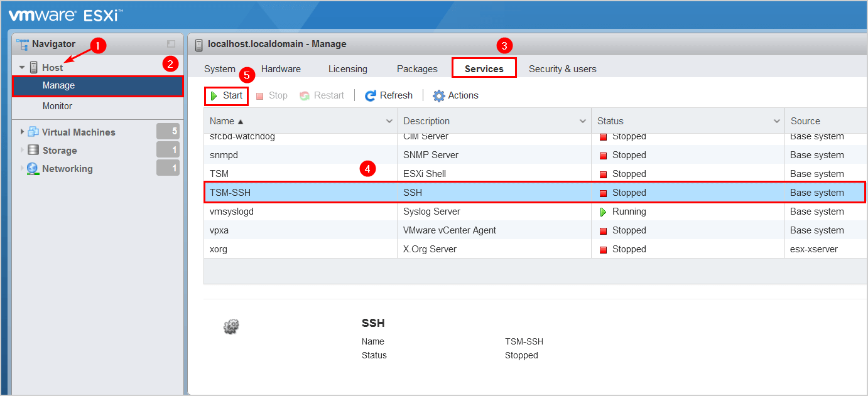Click the VMware ESXi logo
868x396 pixels.
[65, 15]
